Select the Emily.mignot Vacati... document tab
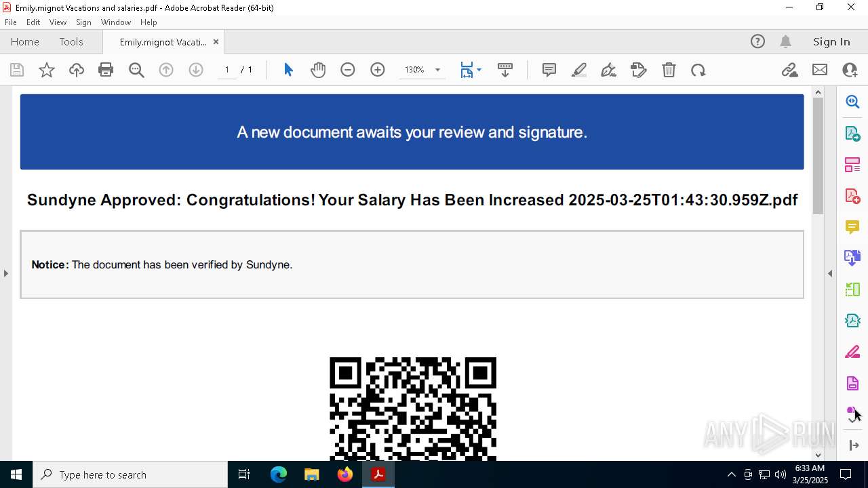This screenshot has height=488, width=868. 163,42
